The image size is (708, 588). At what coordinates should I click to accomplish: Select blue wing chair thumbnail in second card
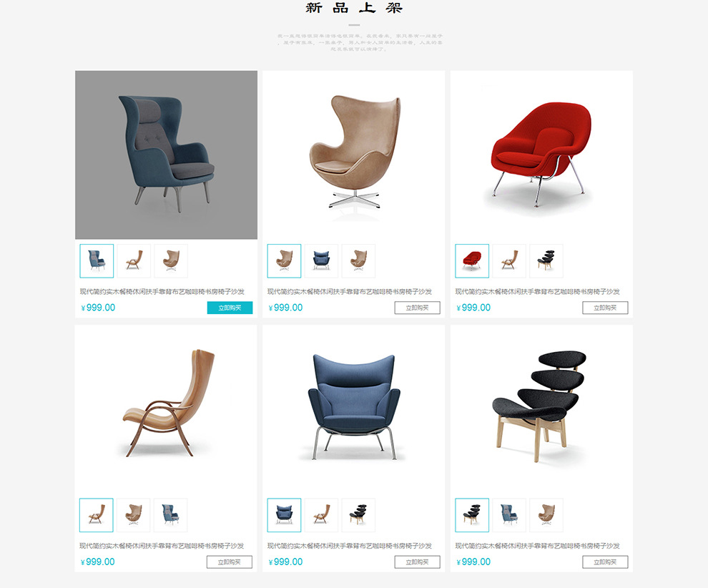322,261
